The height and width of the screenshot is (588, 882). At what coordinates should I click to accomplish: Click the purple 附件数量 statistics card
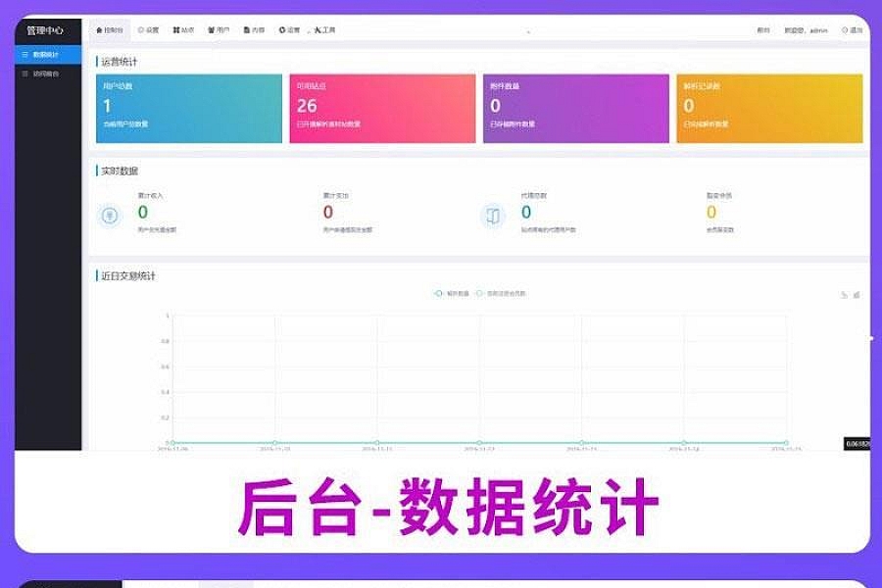[x=575, y=108]
